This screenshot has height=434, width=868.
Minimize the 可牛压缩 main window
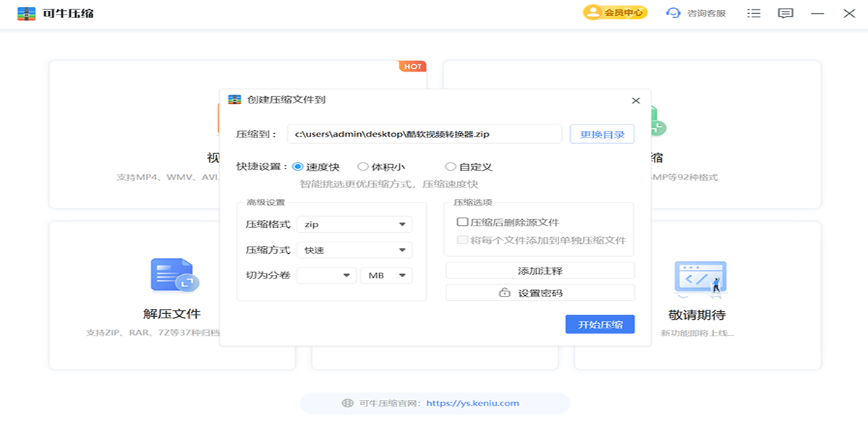817,14
